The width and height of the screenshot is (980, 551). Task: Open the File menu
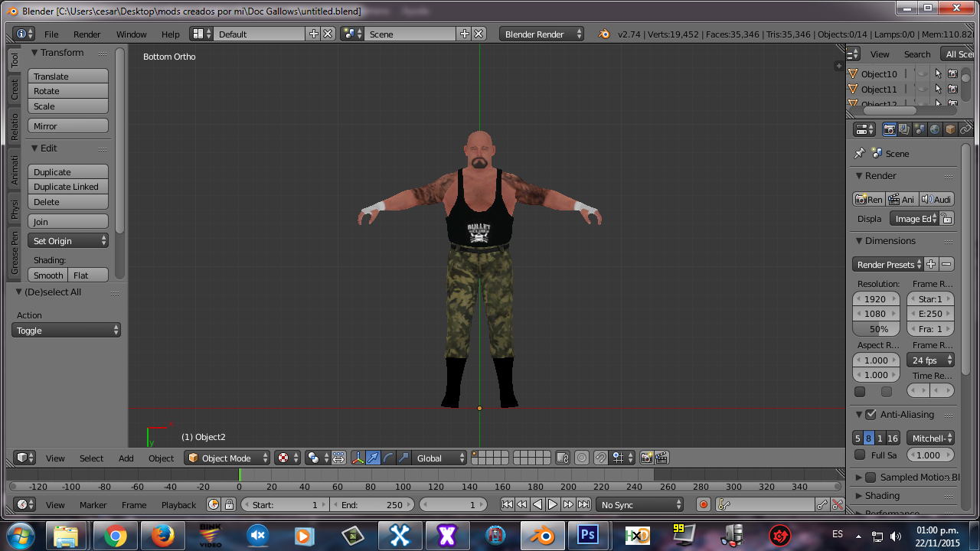[x=51, y=34]
